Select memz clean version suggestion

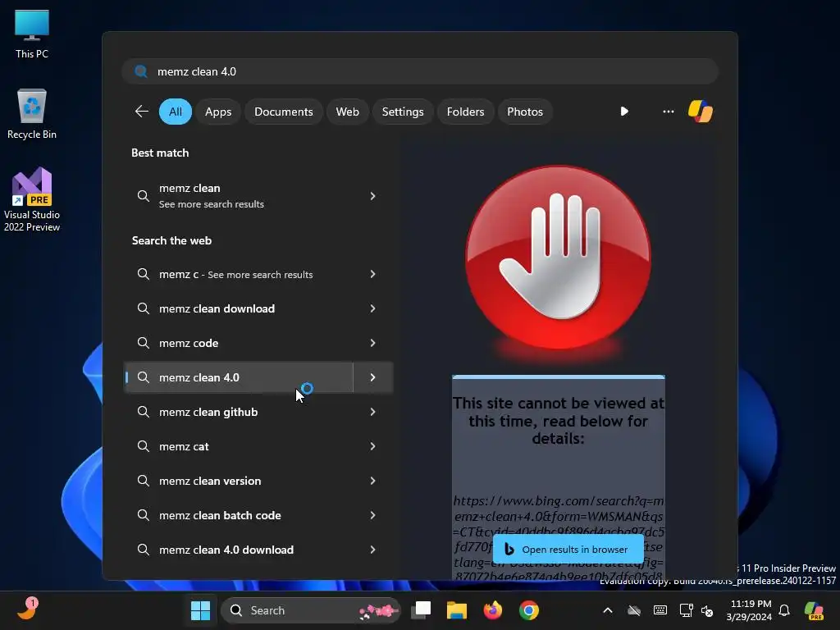tap(238, 481)
